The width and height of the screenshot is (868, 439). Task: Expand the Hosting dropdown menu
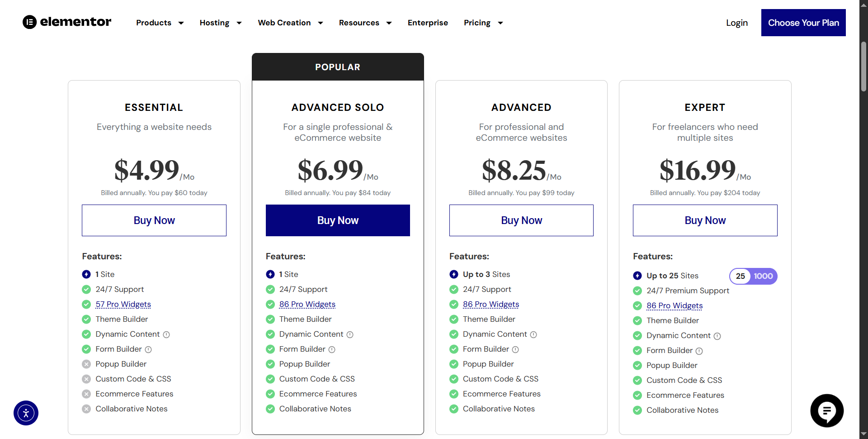click(220, 23)
